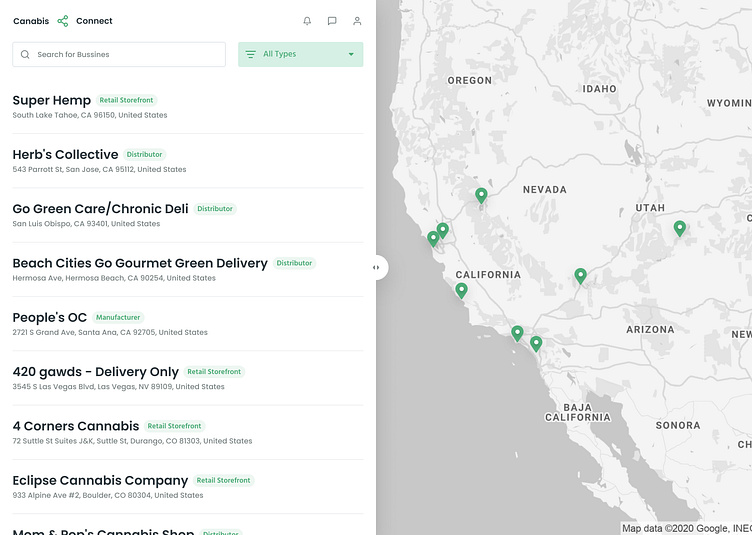752x535 pixels.
Task: Open the Herb's Collective listing
Action: pos(65,154)
